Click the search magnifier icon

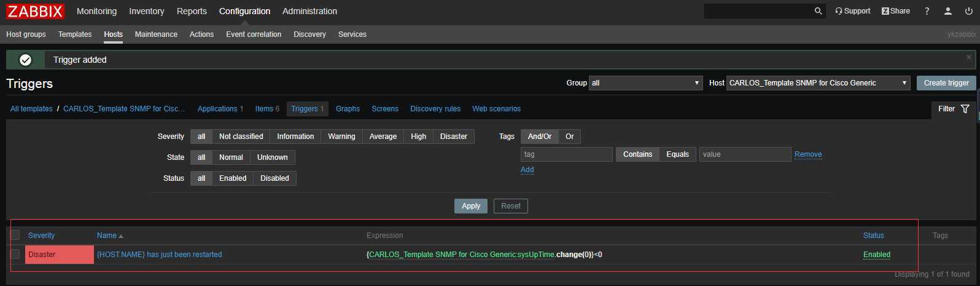coord(818,11)
